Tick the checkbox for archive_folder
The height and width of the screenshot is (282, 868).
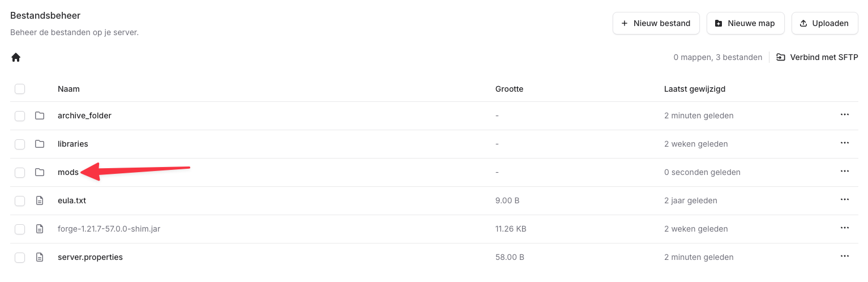click(20, 116)
